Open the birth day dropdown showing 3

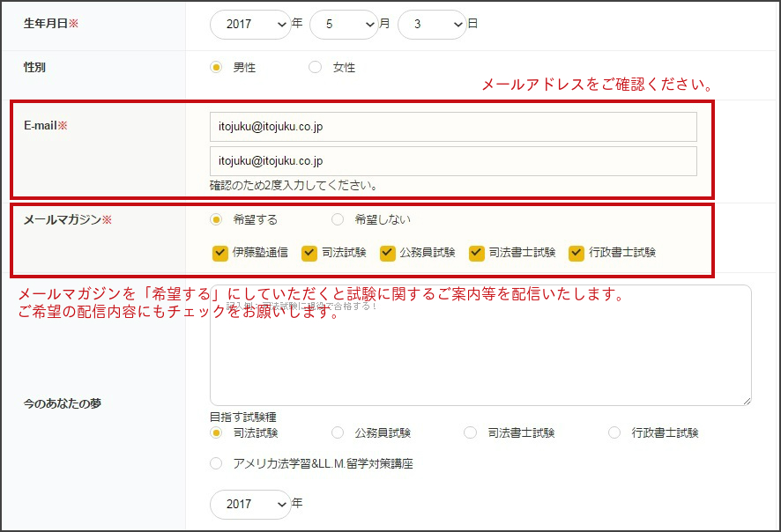tap(432, 25)
